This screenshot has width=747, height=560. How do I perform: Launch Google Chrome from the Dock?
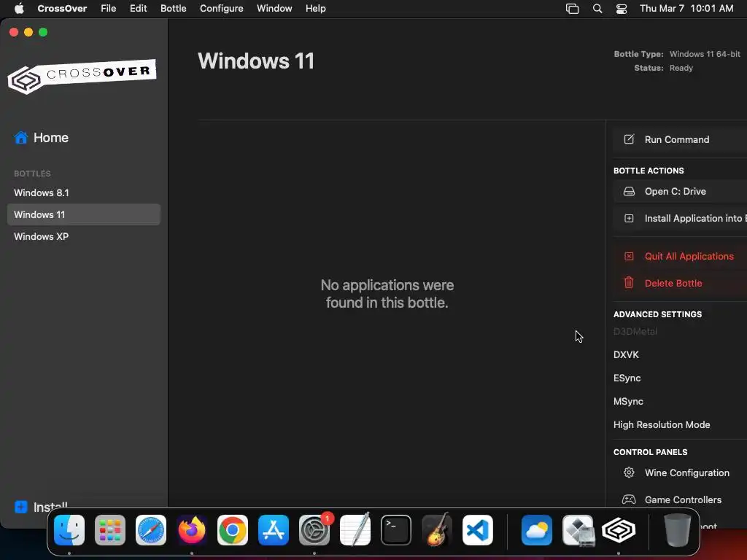coord(233,530)
